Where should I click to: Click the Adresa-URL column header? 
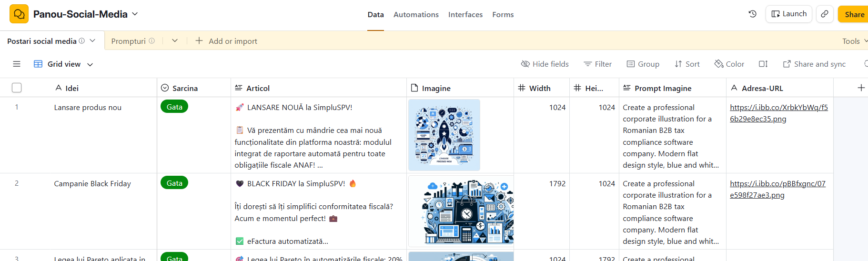[780, 88]
